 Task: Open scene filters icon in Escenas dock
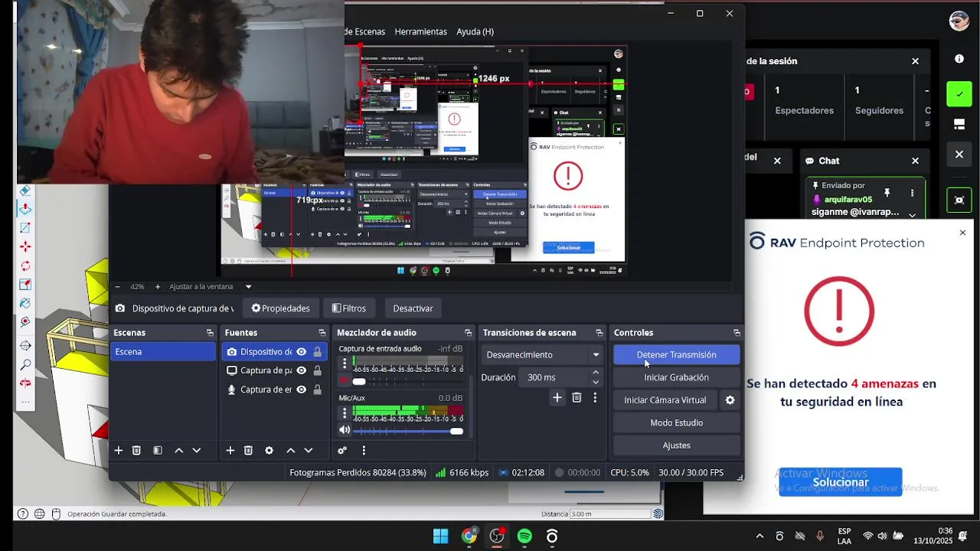point(157,451)
